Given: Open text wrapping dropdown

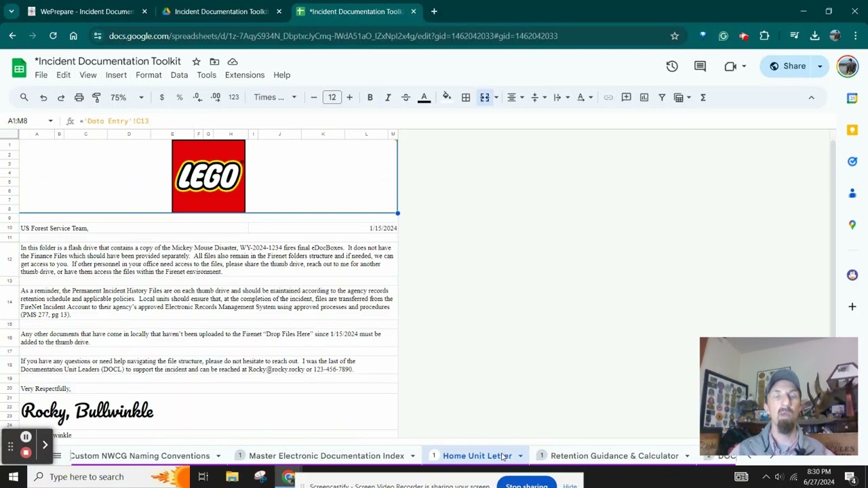Looking at the screenshot, I should point(561,98).
